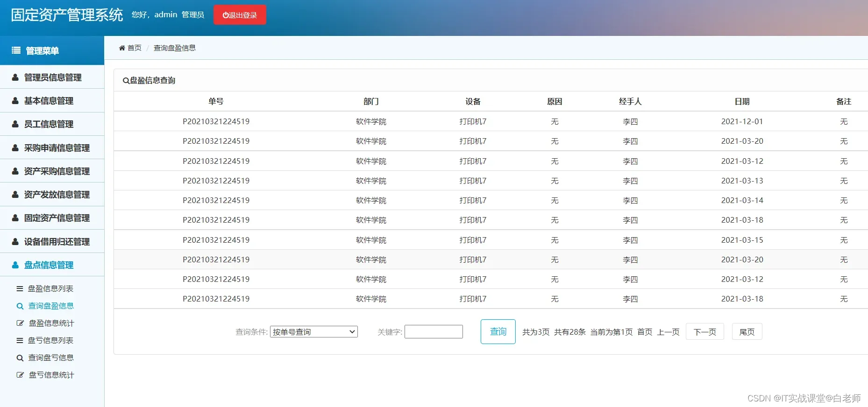Open 盘盈信息统计 submenu item
Screen dimensions: 868x407
[x=51, y=323]
